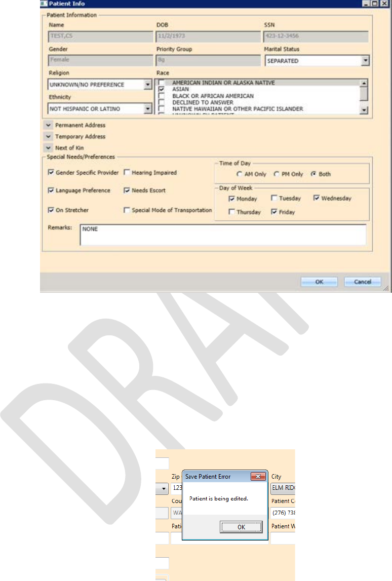
Task: Close the Save Patient Error dialog
Action: [x=258, y=477]
